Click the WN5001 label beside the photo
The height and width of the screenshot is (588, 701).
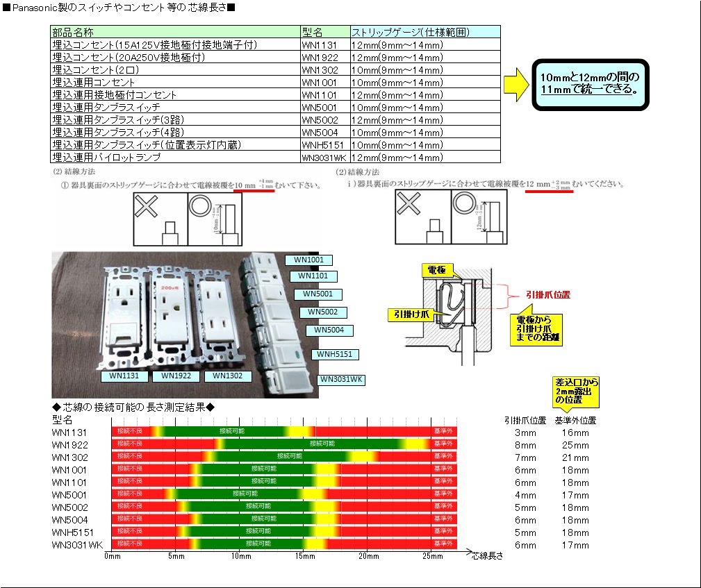click(x=318, y=294)
